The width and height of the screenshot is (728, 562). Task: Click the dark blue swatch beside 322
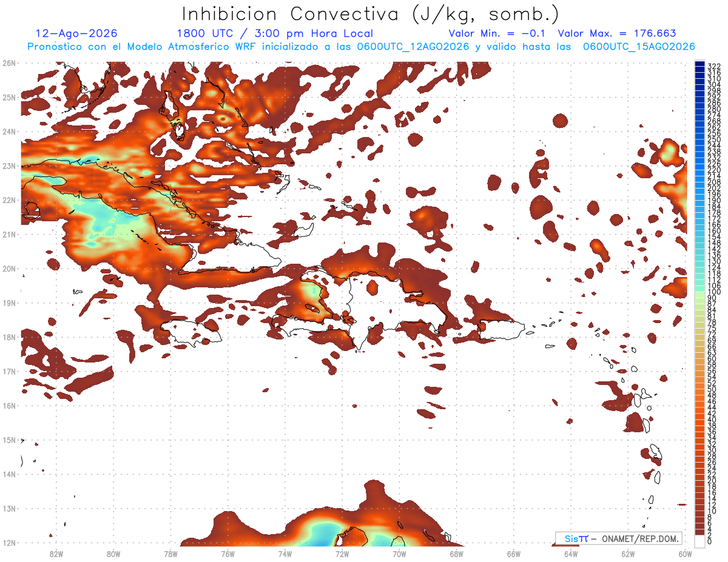pos(699,65)
